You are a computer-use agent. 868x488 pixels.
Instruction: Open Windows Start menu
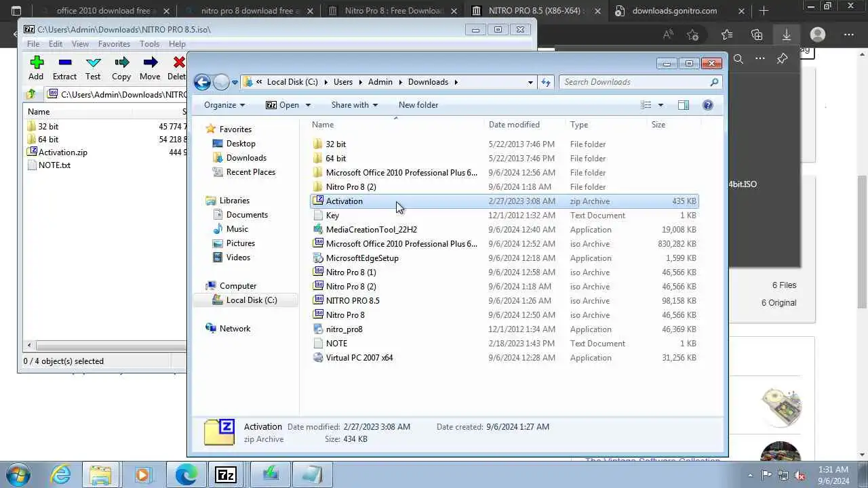(x=18, y=474)
